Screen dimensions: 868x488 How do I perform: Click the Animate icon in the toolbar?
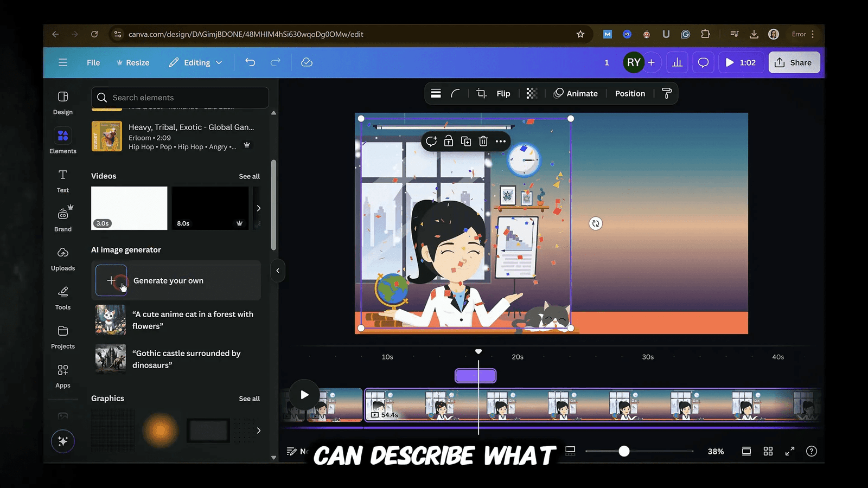pyautogui.click(x=558, y=93)
